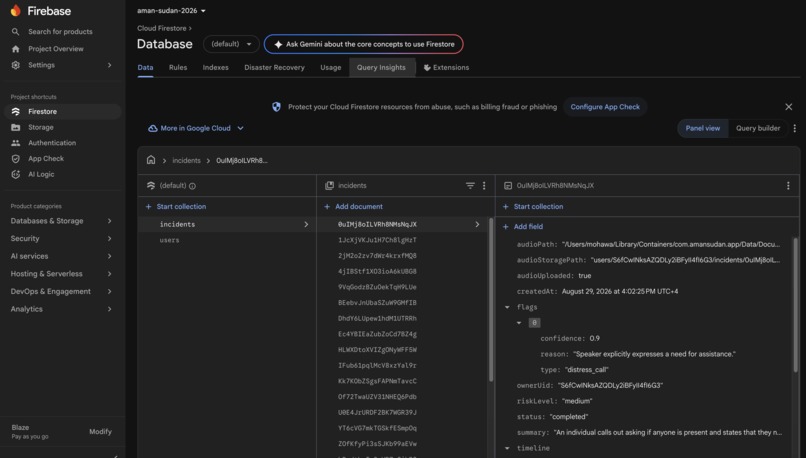Click Start collection in (default) column
This screenshot has height=458, width=806.
(176, 207)
